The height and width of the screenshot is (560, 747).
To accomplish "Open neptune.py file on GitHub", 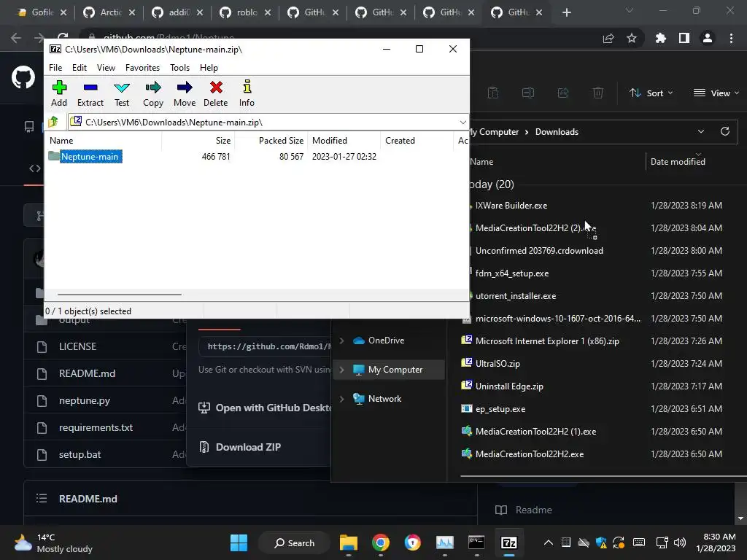I will pyautogui.click(x=85, y=400).
